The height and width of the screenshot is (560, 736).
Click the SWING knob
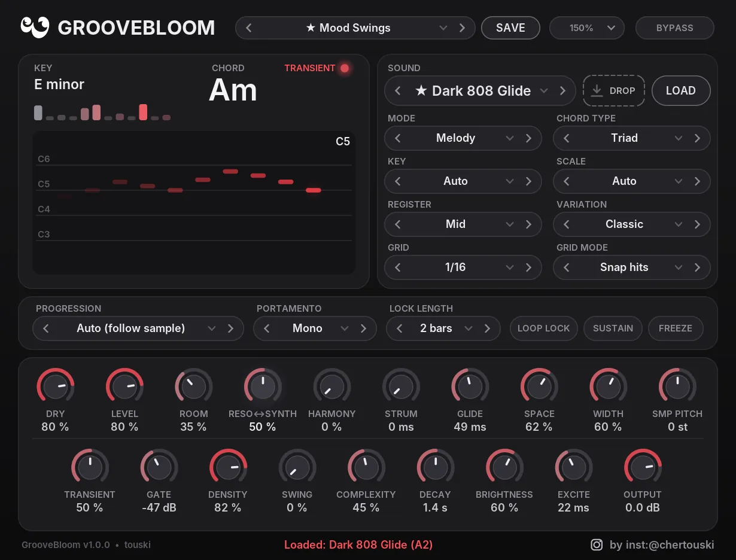pos(297,467)
